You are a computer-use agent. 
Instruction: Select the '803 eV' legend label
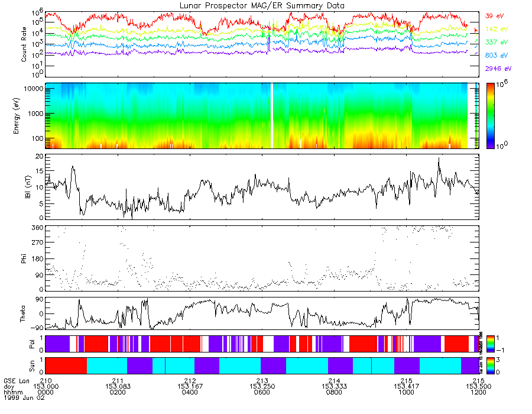point(497,56)
